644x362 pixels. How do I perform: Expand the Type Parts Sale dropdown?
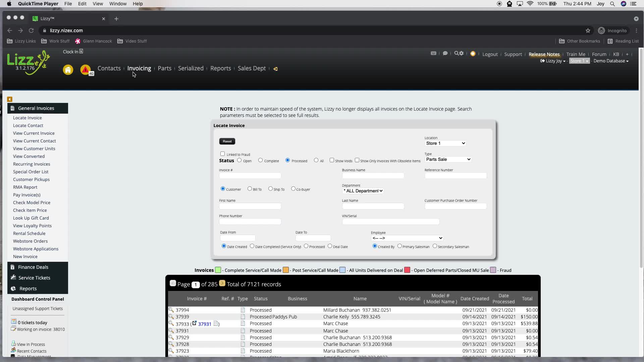(448, 159)
